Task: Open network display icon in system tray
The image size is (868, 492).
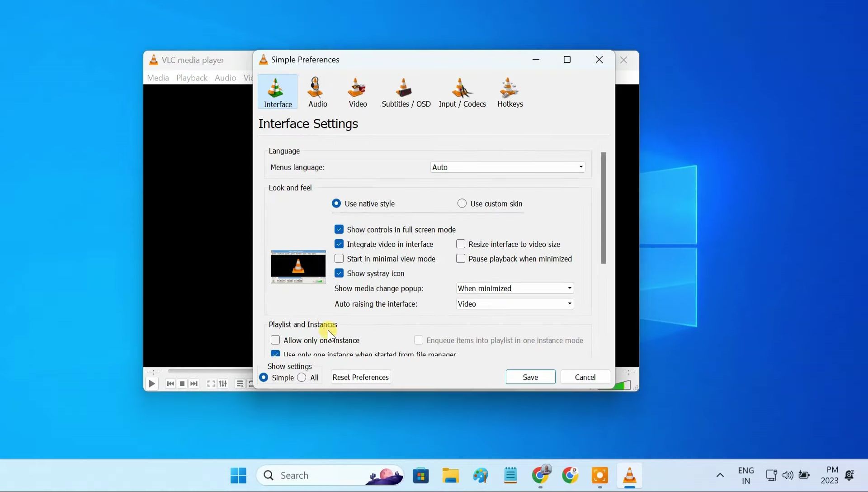Action: (771, 475)
